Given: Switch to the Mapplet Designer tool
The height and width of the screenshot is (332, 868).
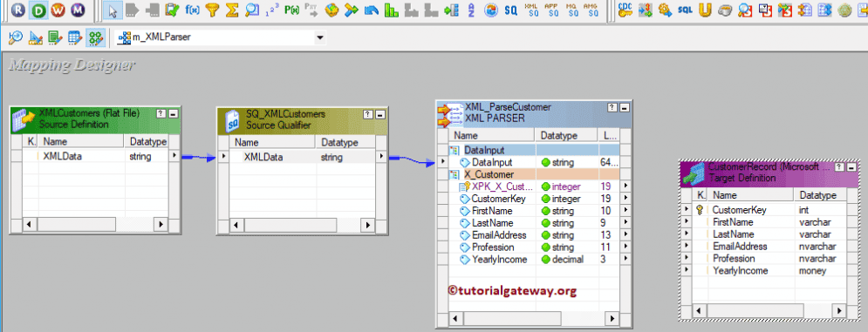Looking at the screenshot, I should [x=75, y=37].
